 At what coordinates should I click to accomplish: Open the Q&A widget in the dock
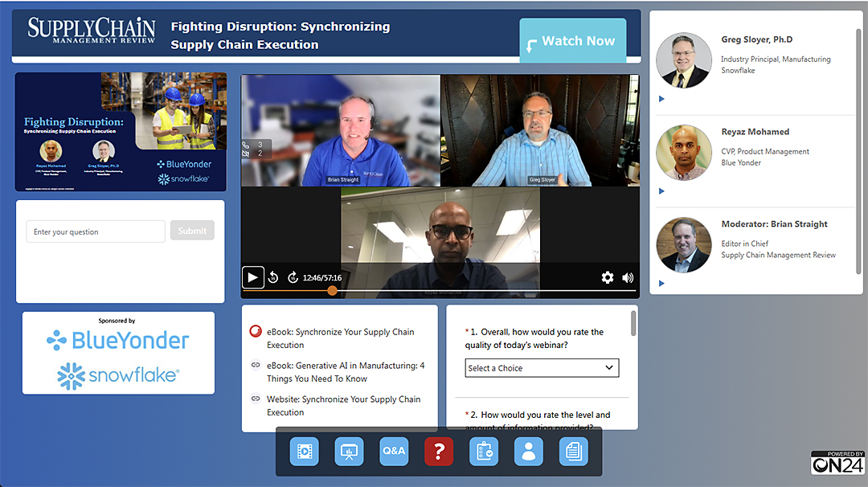394,451
